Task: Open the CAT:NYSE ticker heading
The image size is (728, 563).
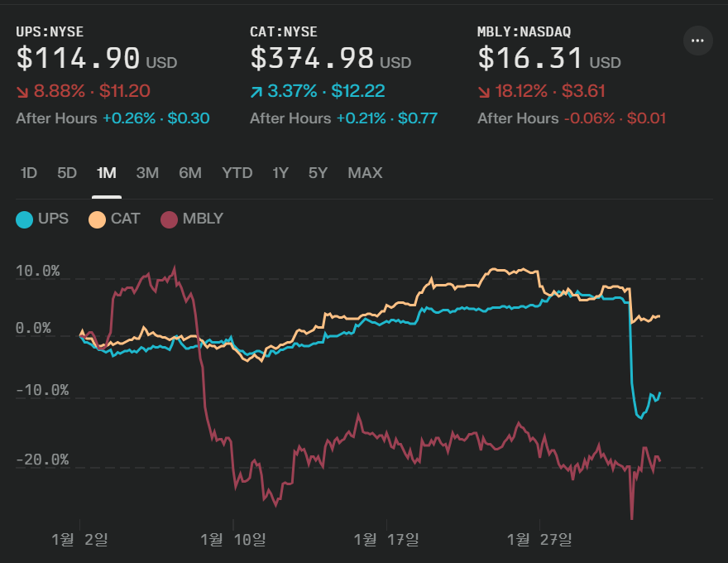Action: 284,31
